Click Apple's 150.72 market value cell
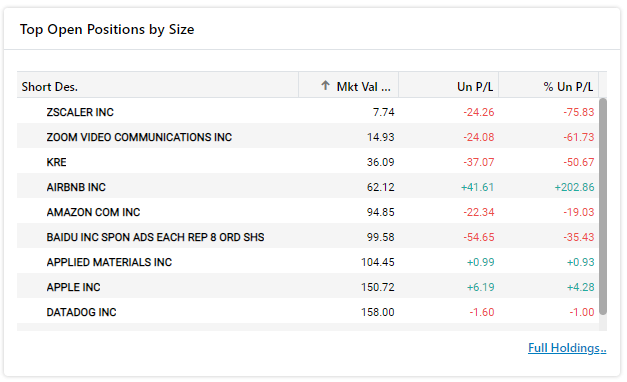 (x=377, y=287)
